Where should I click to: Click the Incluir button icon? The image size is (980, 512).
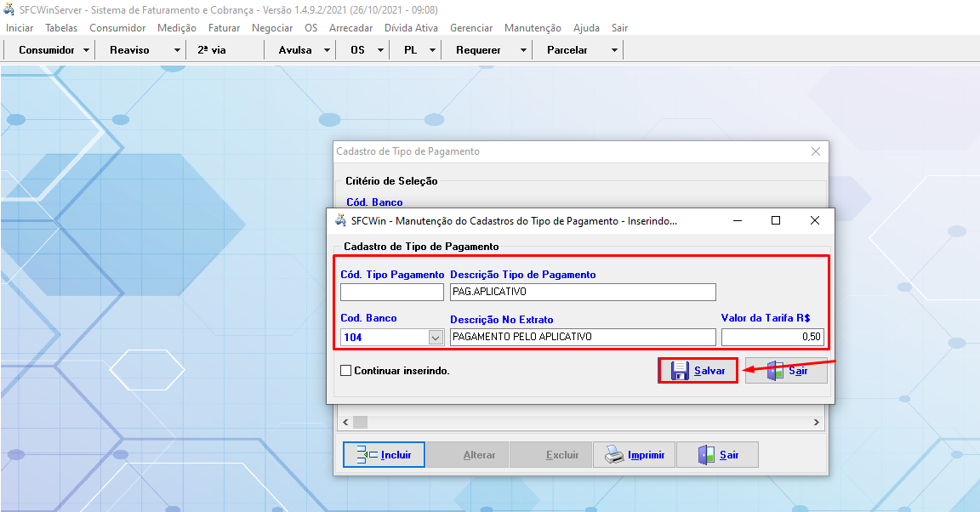pyautogui.click(x=366, y=455)
